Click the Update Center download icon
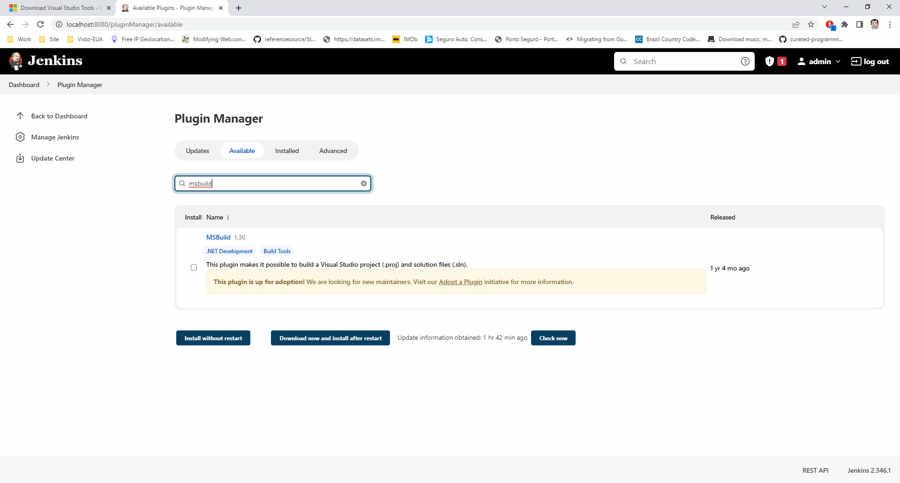The image size is (900, 483). 20,158
